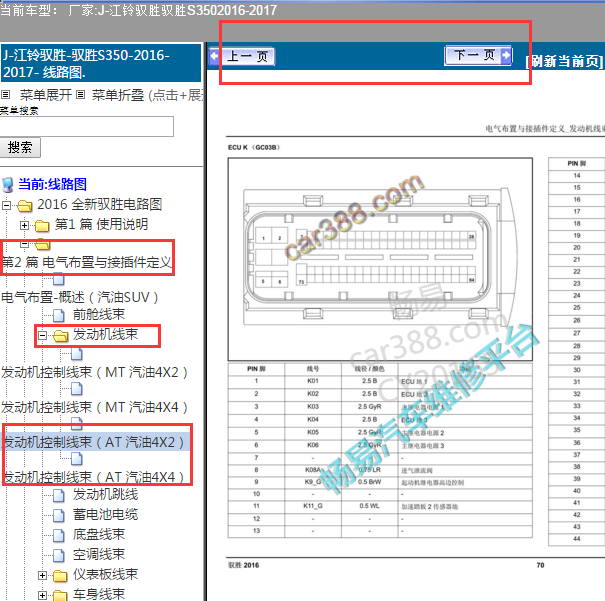Screen dimensions: 605x601
Task: Open 空调线束 page
Action: tap(99, 554)
